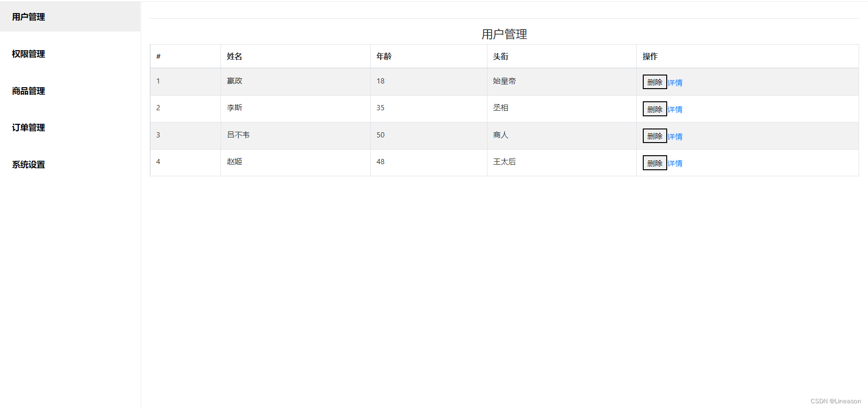Open 详情 link for 吕不韦
Screen dimensions: 868x408
coord(675,136)
